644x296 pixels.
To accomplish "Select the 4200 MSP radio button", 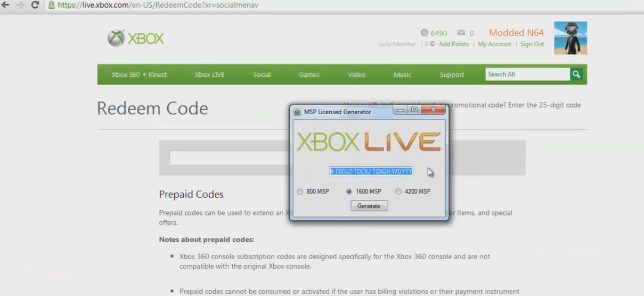I will [398, 192].
